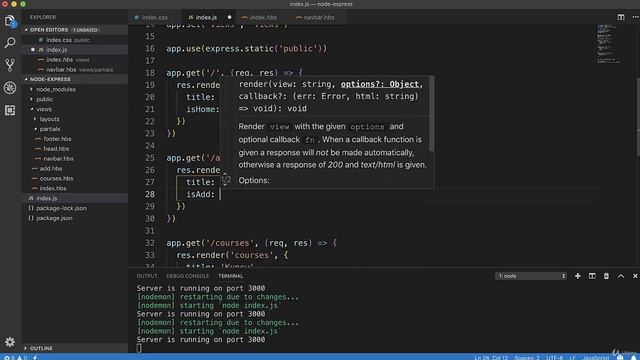
Task: Select the Terminal panel tab
Action: [231, 276]
